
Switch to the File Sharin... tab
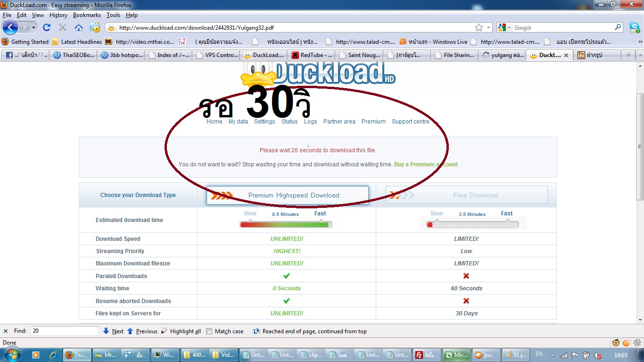(x=454, y=55)
